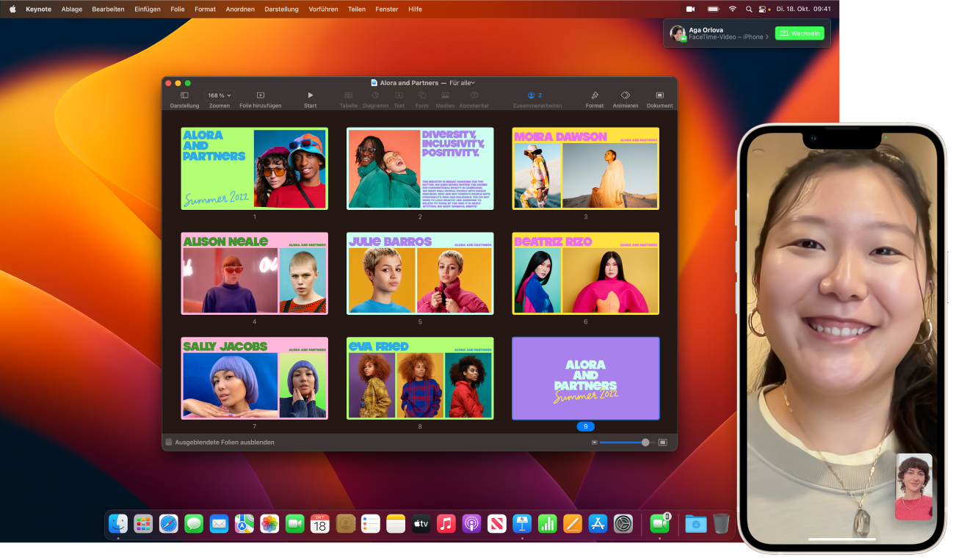Image resolution: width=953 pixels, height=560 pixels.
Task: Start the presentation with the play icon
Action: 310,96
